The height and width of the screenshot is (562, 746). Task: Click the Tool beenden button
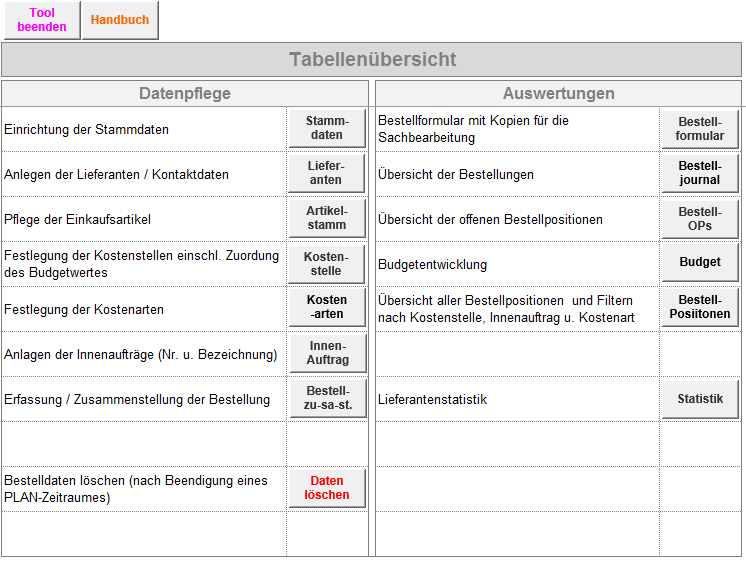(41, 20)
